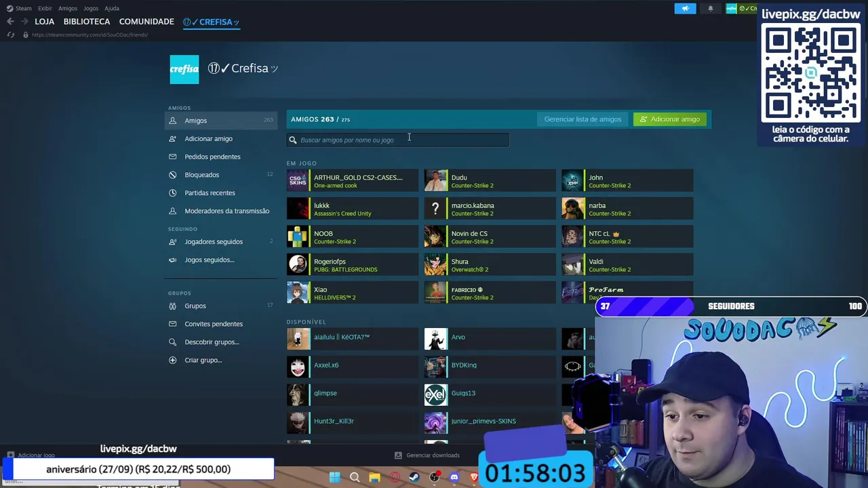Screen dimensions: 868x488
Task: Open friend narba's avatar
Action: [x=573, y=209]
